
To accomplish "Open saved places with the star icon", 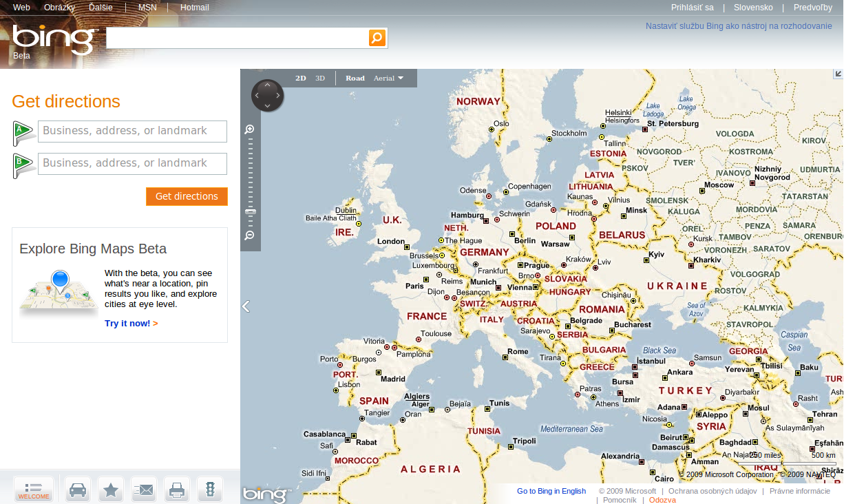I will point(111,490).
